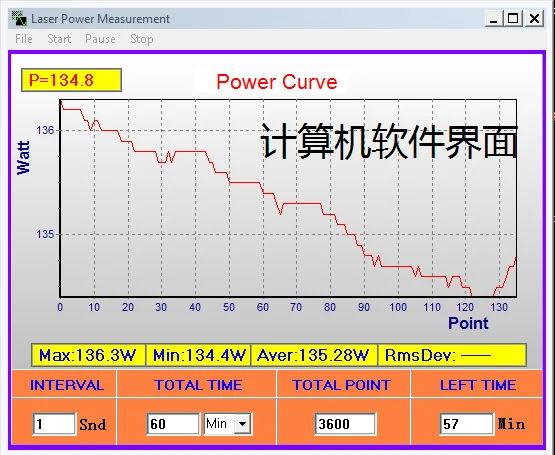The image size is (555, 455).
Task: Click the RmsDev statistic box
Action: (x=452, y=355)
